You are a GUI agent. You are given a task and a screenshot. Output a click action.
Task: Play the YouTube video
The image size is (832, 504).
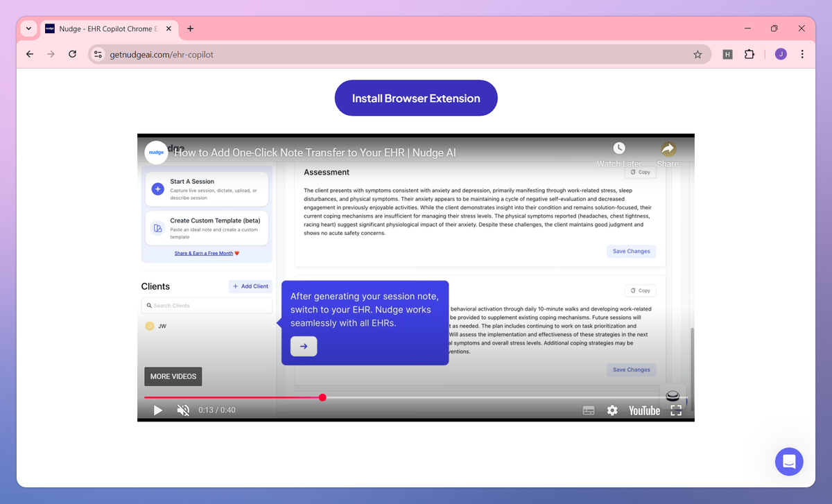pyautogui.click(x=157, y=410)
